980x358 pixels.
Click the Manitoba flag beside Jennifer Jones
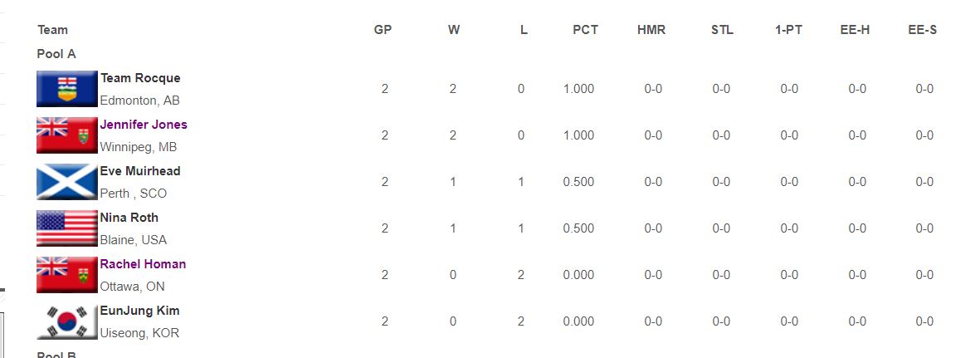click(x=67, y=135)
